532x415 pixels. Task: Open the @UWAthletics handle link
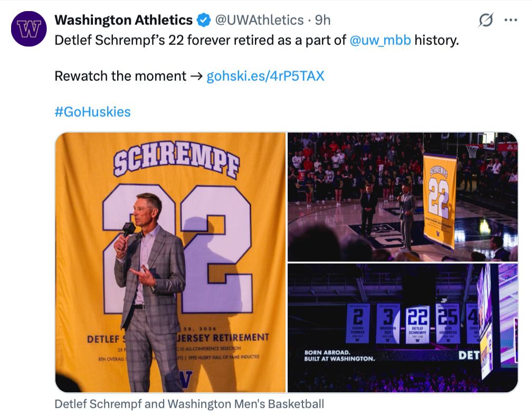click(259, 21)
